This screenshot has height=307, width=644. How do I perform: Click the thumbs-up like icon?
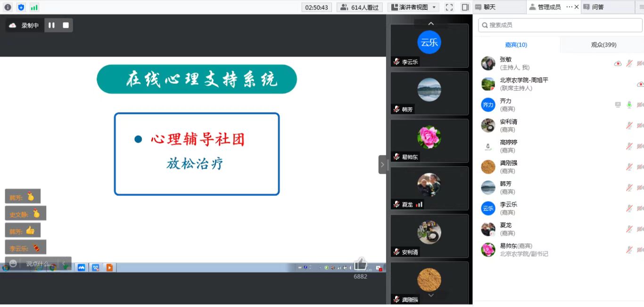(360, 264)
